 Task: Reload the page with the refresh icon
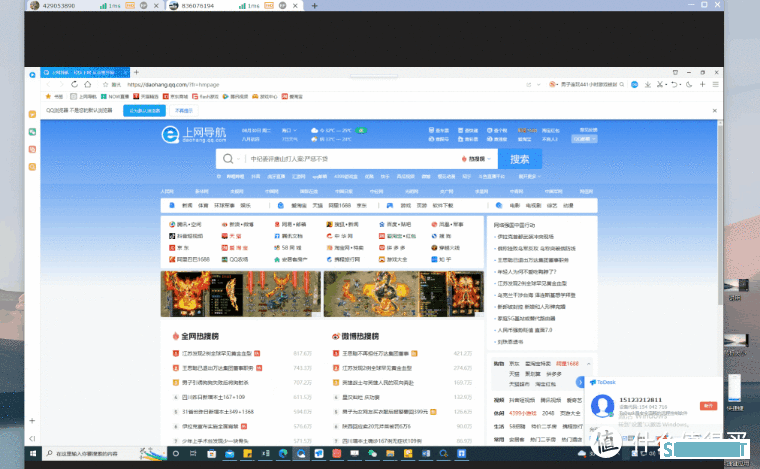(x=75, y=84)
